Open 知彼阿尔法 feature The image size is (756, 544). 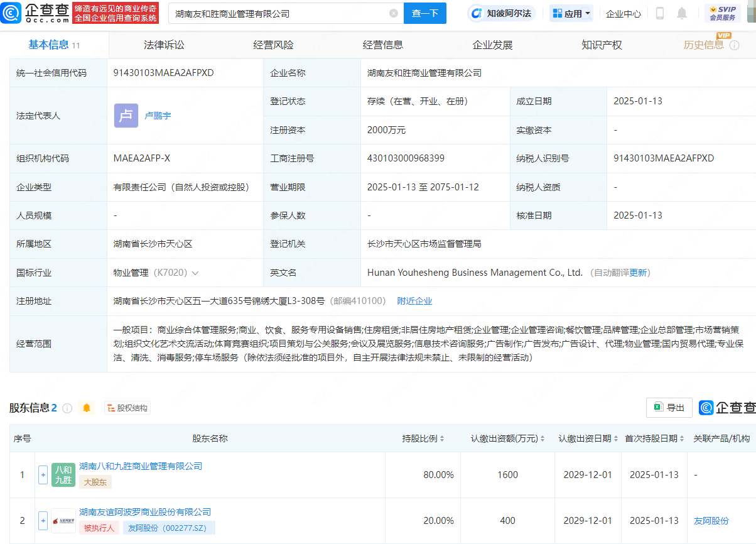(501, 13)
